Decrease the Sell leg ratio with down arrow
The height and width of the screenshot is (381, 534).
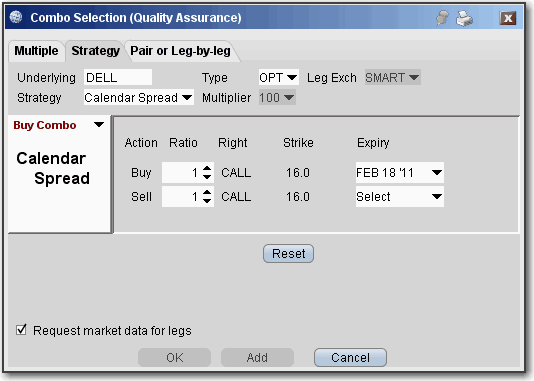(x=207, y=201)
